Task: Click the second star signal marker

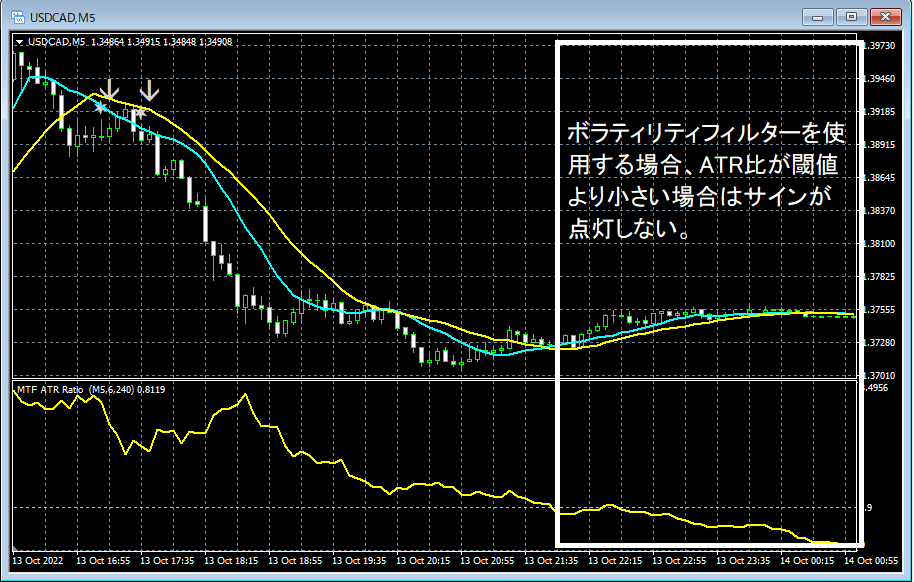Action: tap(140, 112)
